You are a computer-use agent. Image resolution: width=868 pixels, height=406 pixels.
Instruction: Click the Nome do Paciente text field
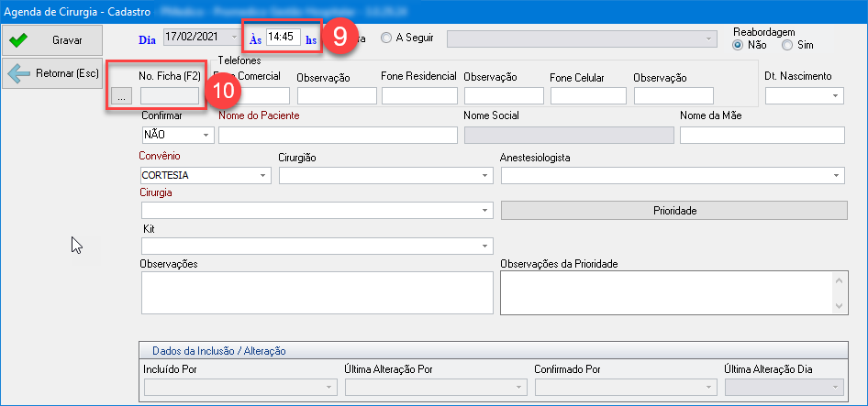[x=337, y=136]
